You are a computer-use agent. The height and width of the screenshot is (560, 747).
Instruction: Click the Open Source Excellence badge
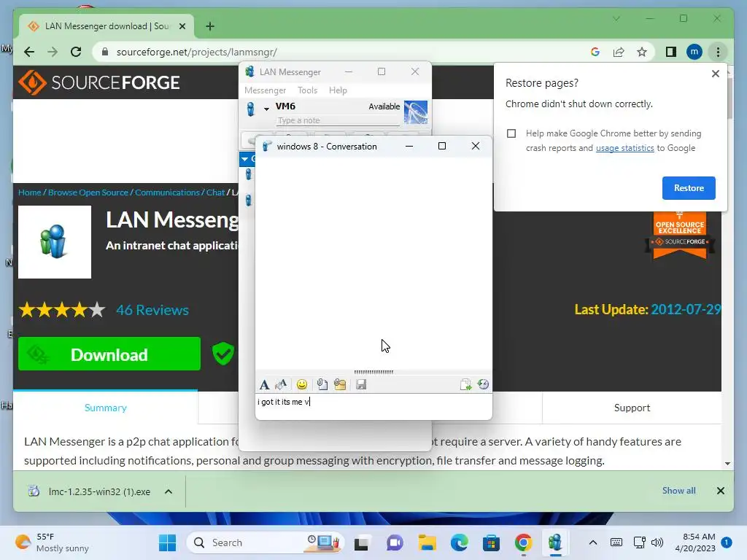[679, 236]
